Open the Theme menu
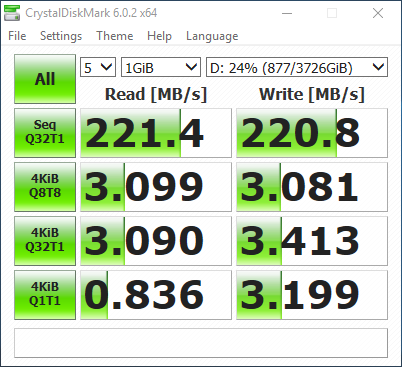The height and width of the screenshot is (367, 402). point(115,36)
